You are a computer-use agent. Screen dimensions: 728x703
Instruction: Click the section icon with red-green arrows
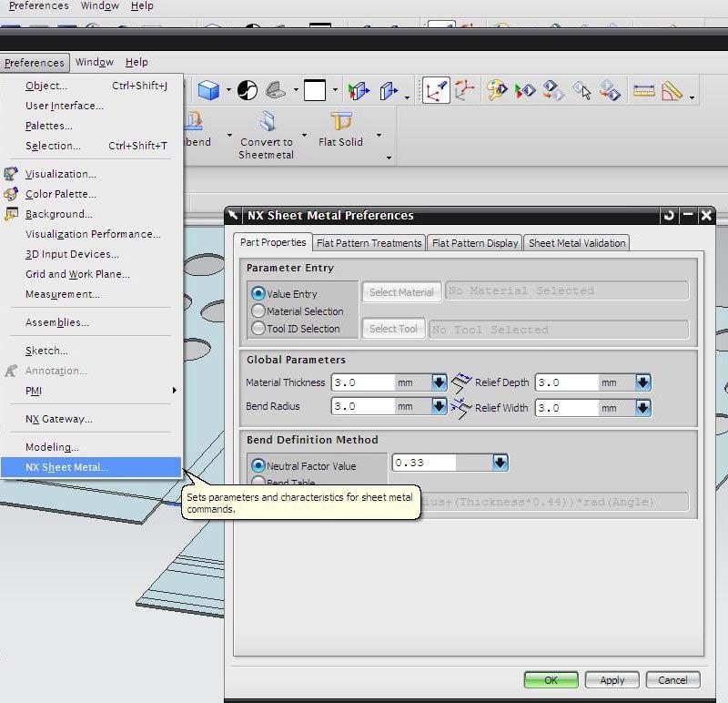coord(359,90)
